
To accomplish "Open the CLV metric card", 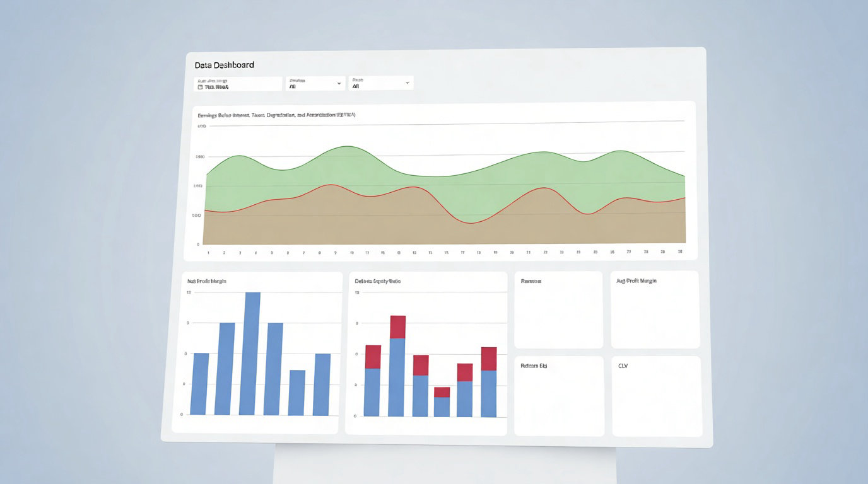I will [x=657, y=396].
